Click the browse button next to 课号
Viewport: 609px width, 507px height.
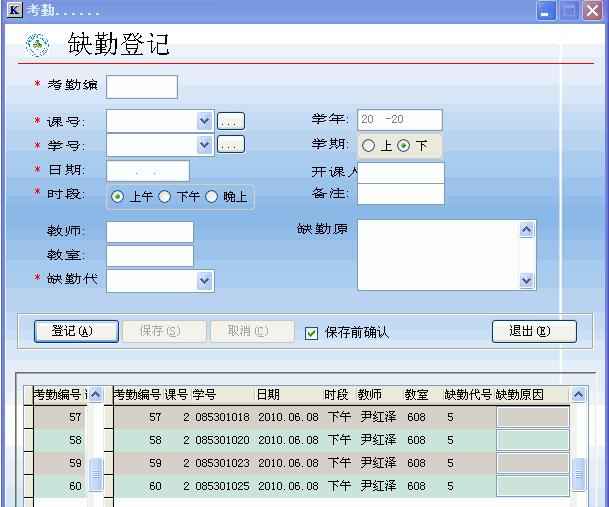point(231,121)
